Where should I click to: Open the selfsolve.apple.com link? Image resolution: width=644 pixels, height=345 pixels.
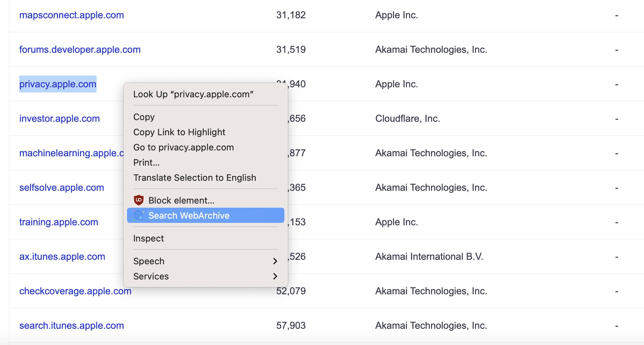tap(61, 188)
